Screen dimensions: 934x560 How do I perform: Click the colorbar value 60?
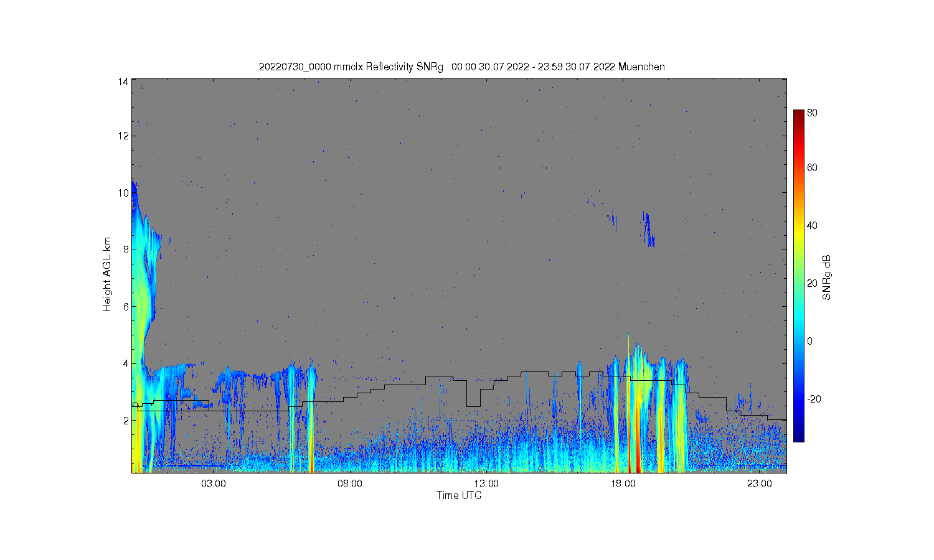(x=812, y=167)
